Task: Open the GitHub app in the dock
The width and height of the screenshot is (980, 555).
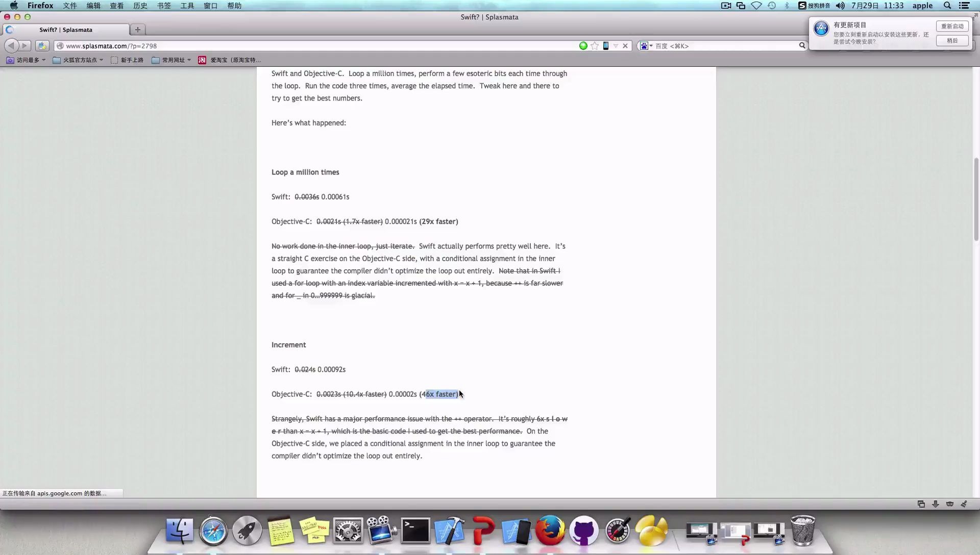Action: click(x=583, y=531)
